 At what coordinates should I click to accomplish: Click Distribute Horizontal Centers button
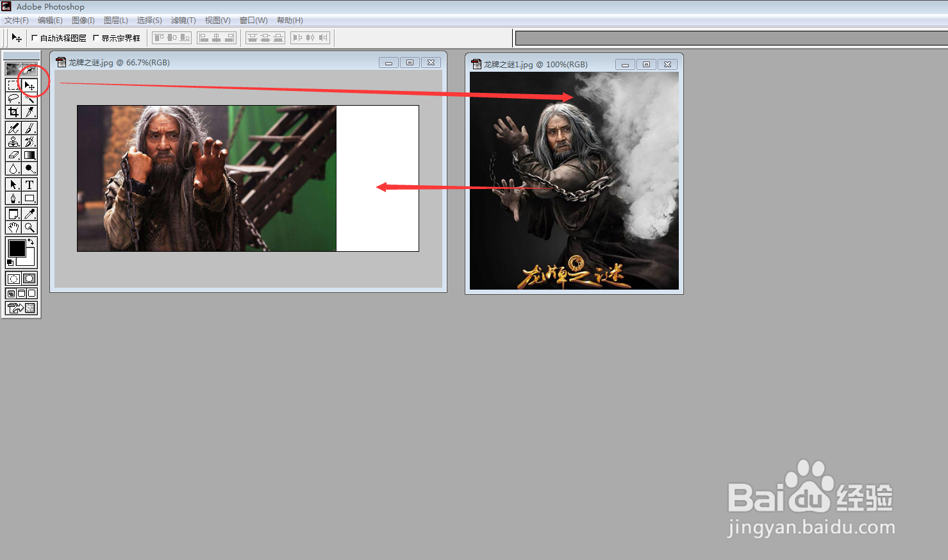click(310, 38)
